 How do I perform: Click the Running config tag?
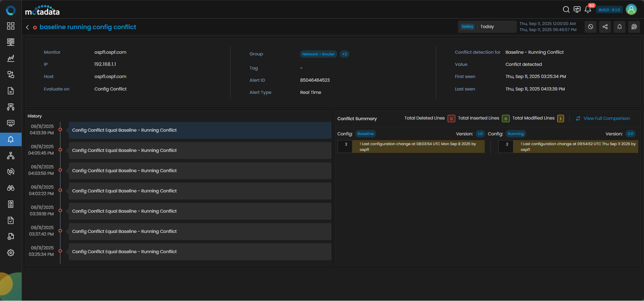point(515,134)
